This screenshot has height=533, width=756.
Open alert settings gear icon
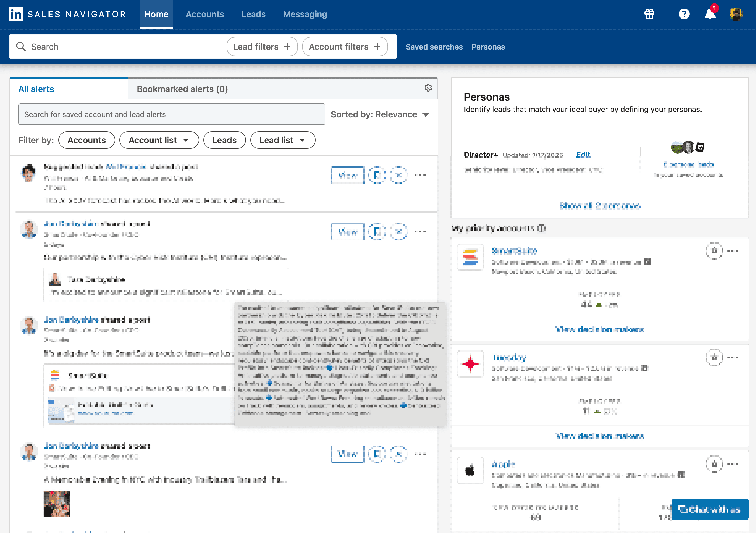coord(428,88)
